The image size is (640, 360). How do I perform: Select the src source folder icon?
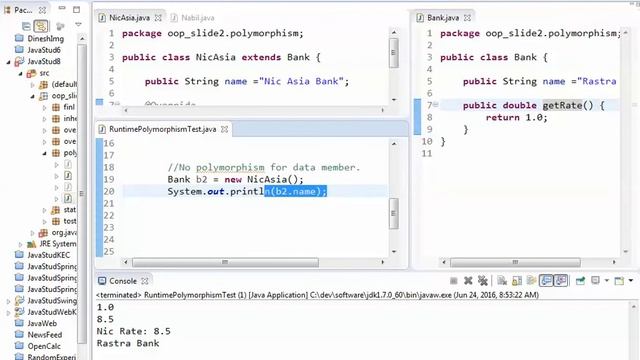pos(31,73)
